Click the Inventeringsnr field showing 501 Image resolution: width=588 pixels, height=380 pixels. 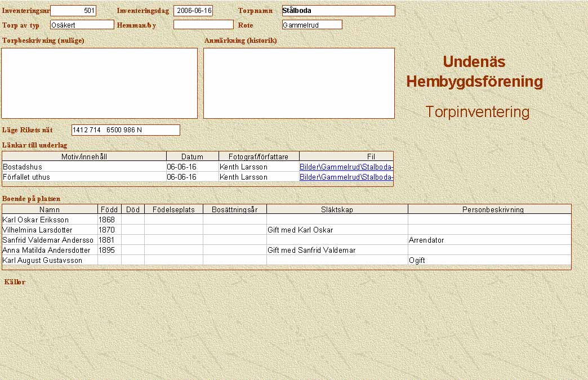pos(73,11)
